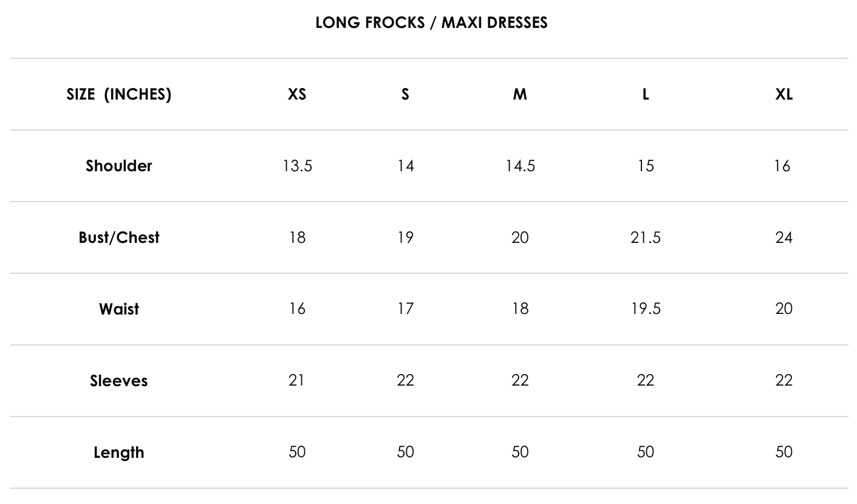Click the 21 sleeves value for XS
Image resolution: width=857 pixels, height=504 pixels.
(x=296, y=380)
